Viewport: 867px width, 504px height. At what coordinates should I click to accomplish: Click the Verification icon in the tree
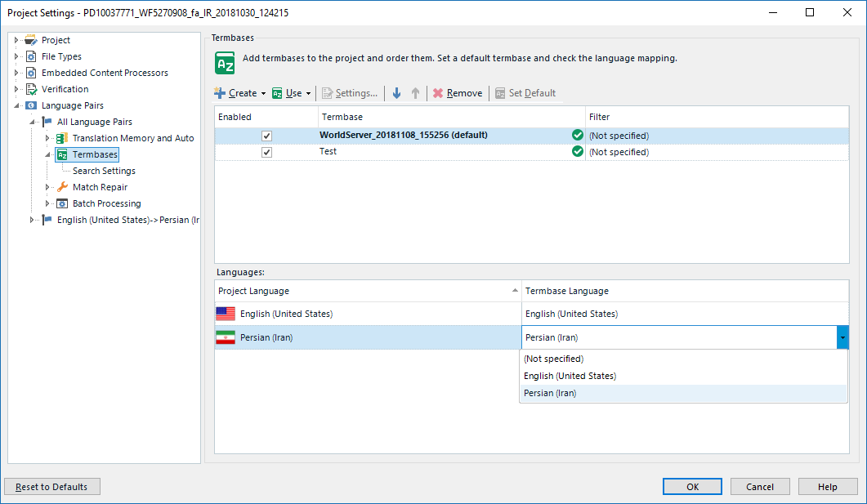click(31, 89)
